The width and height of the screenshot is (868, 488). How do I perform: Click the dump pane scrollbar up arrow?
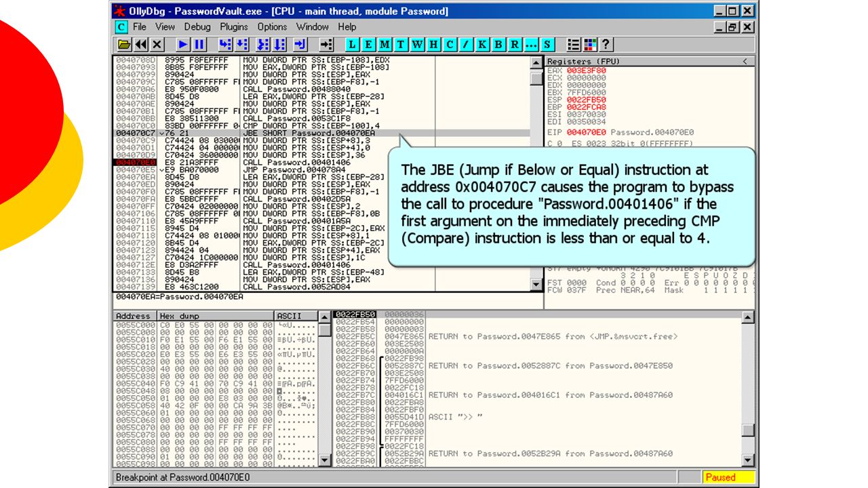(325, 317)
